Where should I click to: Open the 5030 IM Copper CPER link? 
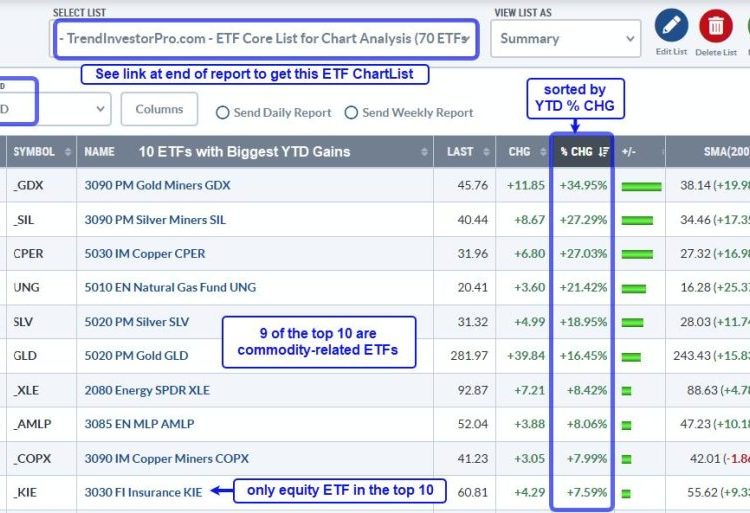point(145,253)
